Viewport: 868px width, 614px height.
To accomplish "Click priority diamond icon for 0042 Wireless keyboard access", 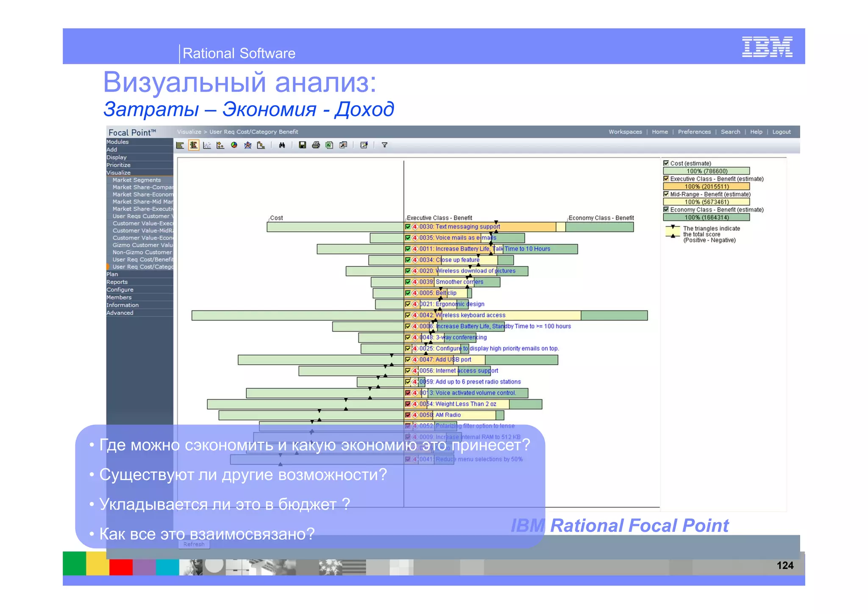I will (x=415, y=315).
